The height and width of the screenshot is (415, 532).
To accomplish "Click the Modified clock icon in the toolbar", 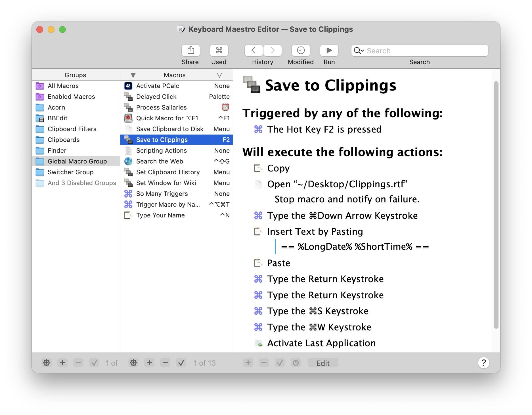I will (x=301, y=51).
